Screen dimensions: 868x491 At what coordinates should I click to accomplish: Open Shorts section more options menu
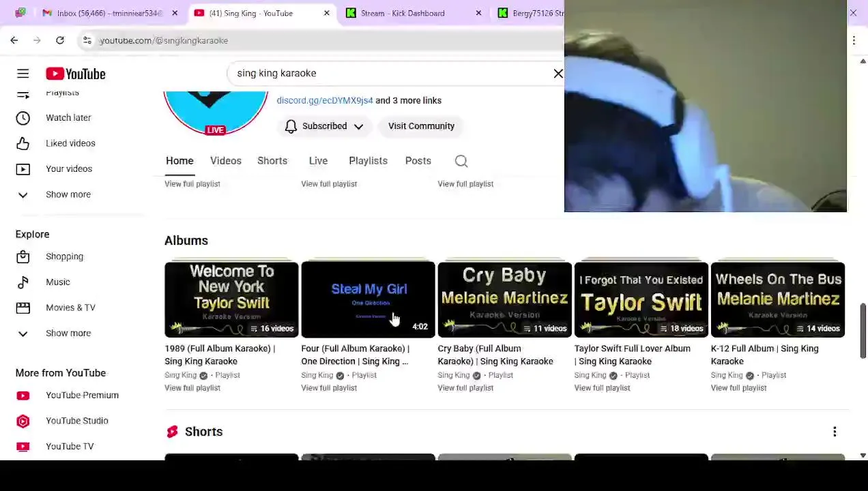(x=835, y=432)
